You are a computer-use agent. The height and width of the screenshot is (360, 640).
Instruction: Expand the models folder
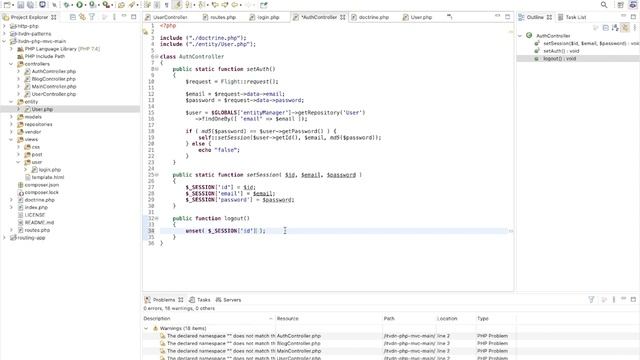coord(11,117)
